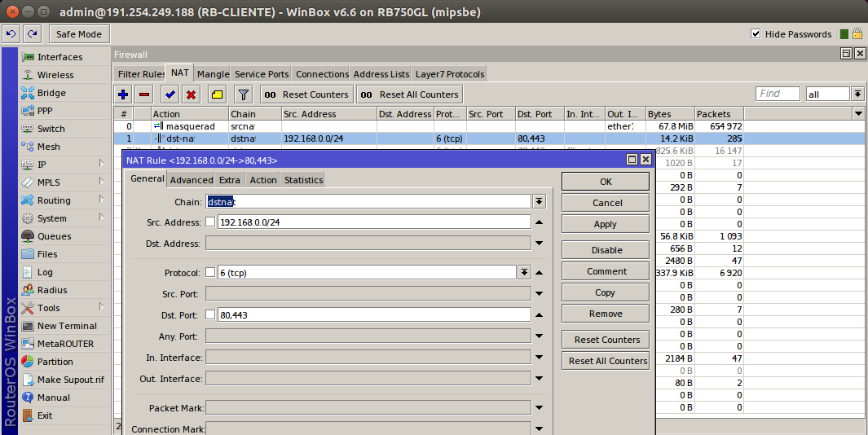Switch to Layer7 Protocols tab
This screenshot has width=868, height=435.
[x=450, y=73]
